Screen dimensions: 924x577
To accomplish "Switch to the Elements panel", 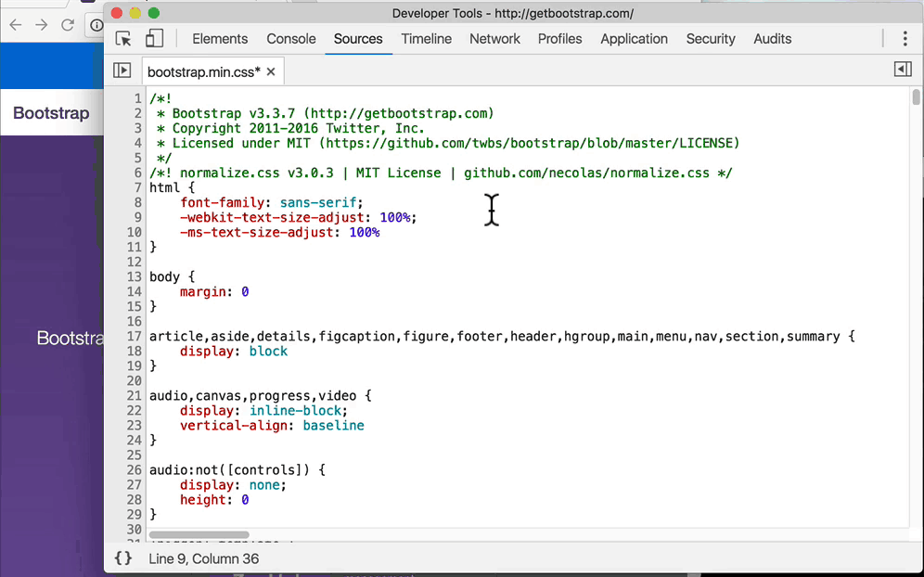I will 220,39.
